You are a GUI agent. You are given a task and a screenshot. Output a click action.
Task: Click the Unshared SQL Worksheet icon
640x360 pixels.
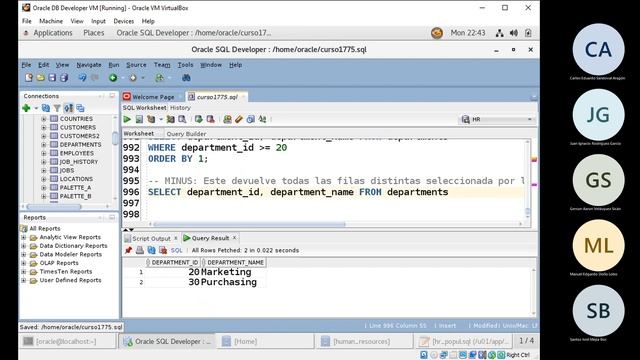[227, 119]
